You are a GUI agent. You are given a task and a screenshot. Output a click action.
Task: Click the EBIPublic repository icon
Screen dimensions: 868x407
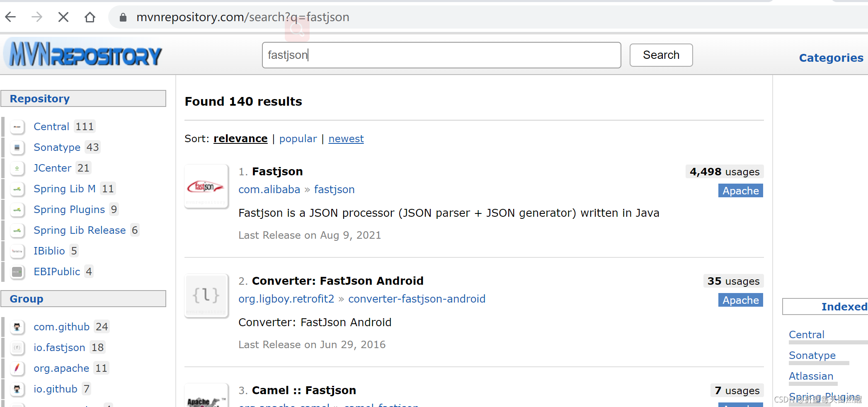(17, 272)
